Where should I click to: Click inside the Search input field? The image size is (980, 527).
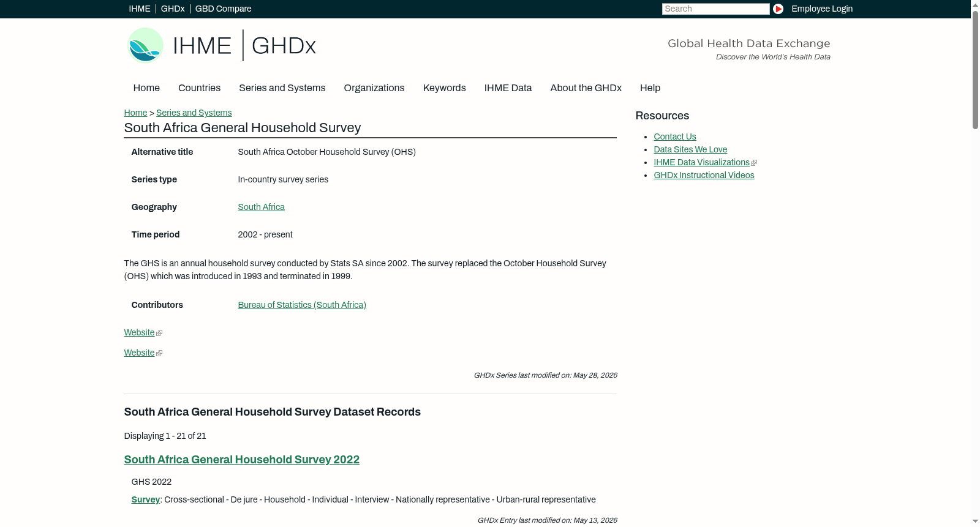(x=715, y=9)
